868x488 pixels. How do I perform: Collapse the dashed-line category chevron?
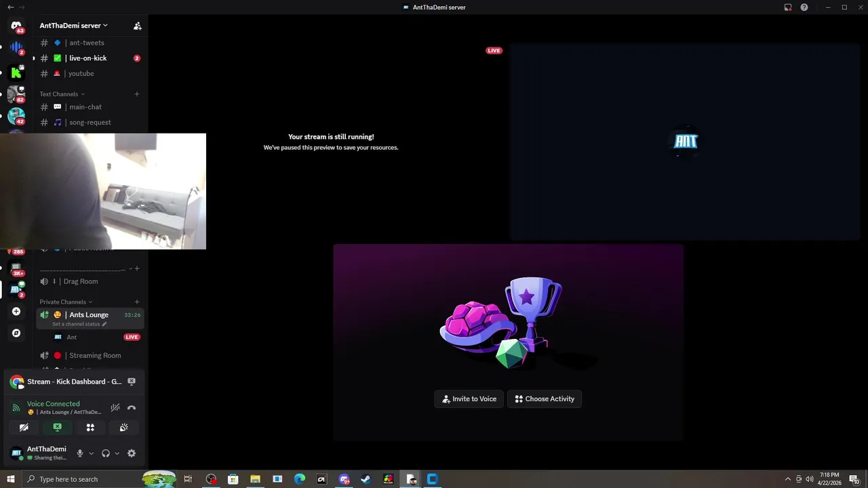(131, 268)
